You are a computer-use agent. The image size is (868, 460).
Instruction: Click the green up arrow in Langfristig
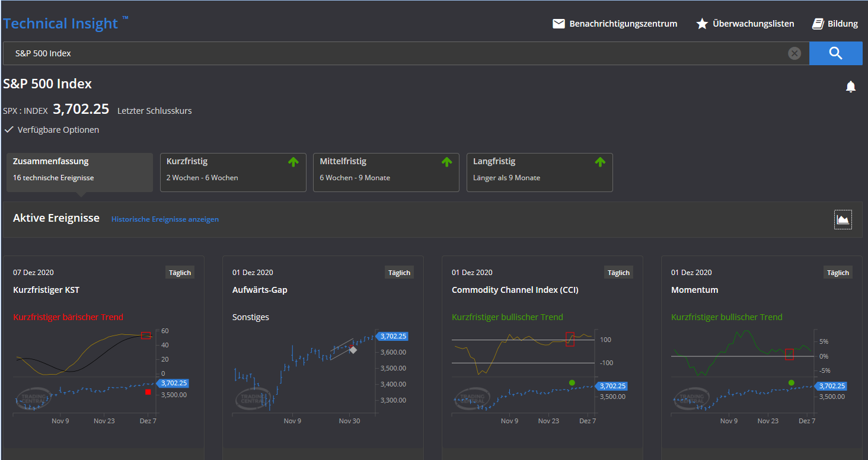point(600,162)
